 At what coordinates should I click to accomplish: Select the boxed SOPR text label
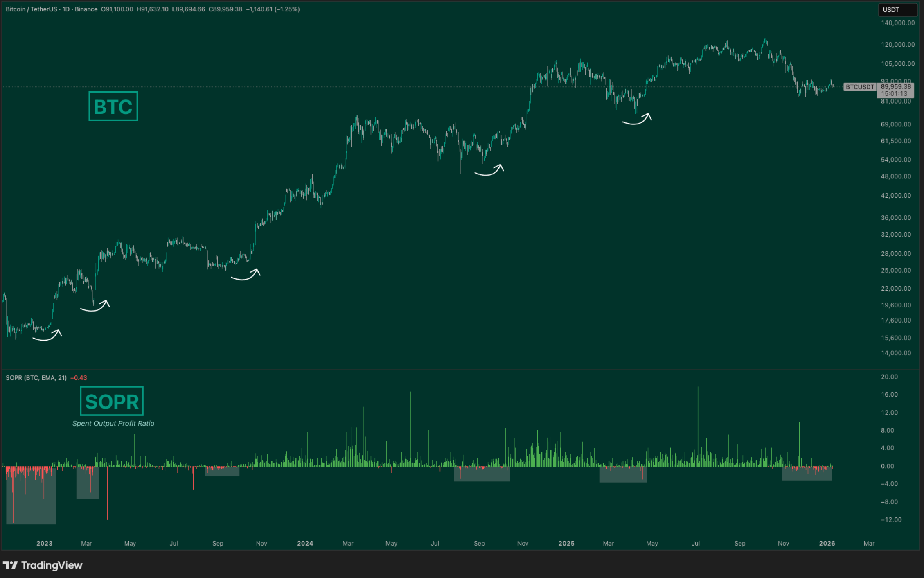[112, 401]
